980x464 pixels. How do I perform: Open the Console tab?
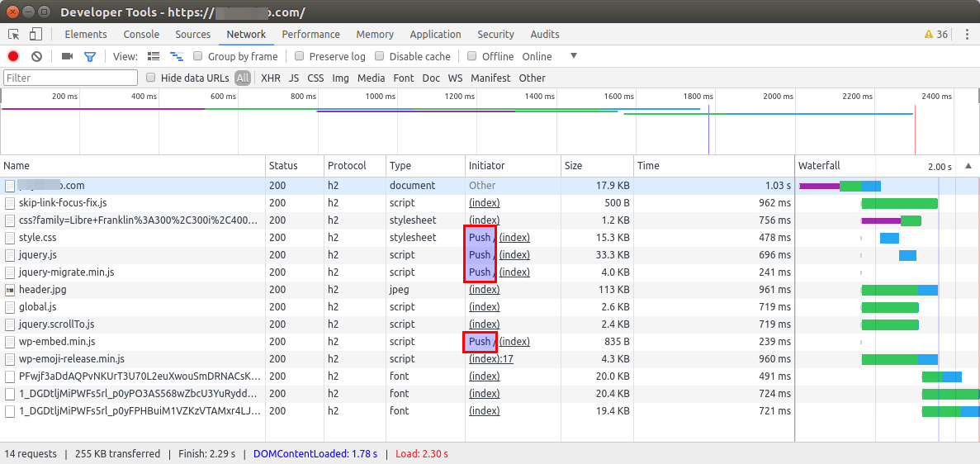[141, 35]
